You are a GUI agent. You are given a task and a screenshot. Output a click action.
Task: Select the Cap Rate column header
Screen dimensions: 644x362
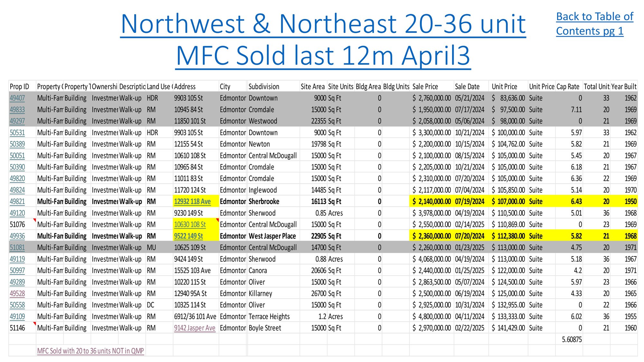(569, 87)
